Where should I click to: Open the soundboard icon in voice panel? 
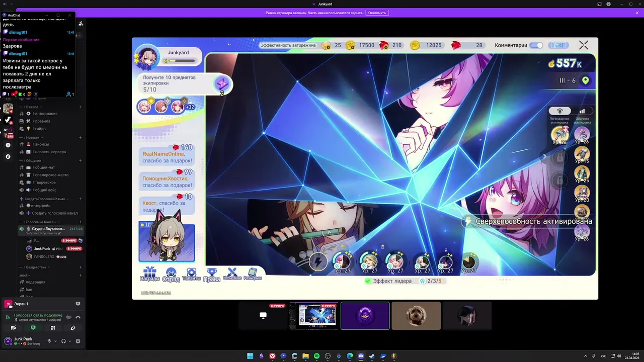coord(72,328)
